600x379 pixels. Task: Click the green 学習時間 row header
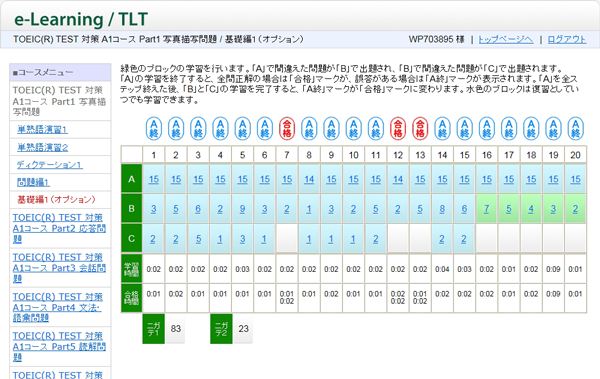[132, 269]
